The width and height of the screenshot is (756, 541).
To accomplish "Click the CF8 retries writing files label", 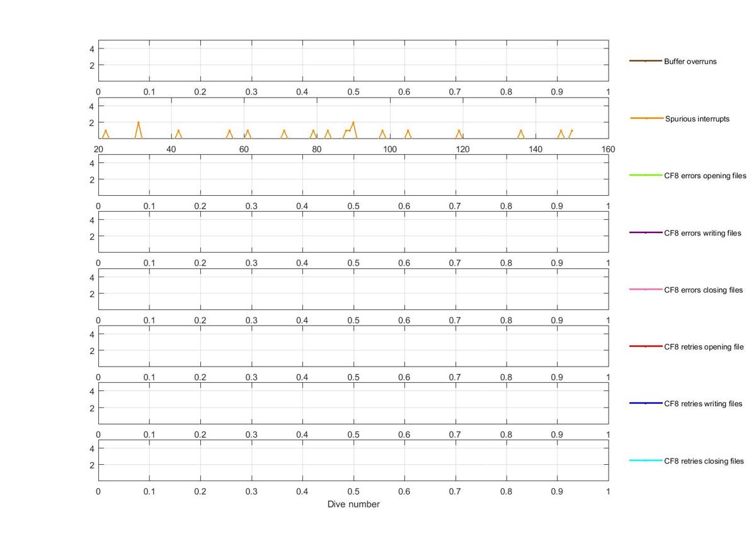I will pos(703,404).
